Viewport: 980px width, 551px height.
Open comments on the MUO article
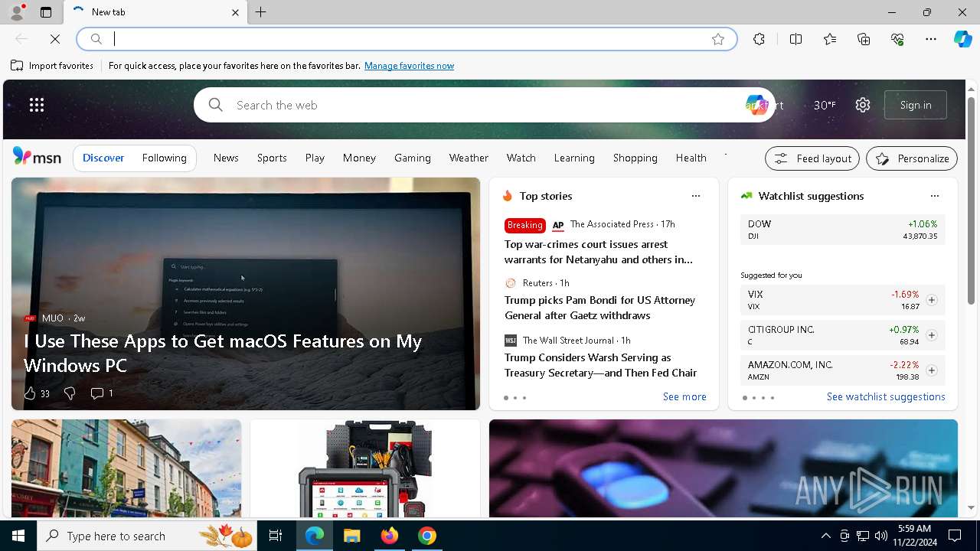pyautogui.click(x=102, y=393)
